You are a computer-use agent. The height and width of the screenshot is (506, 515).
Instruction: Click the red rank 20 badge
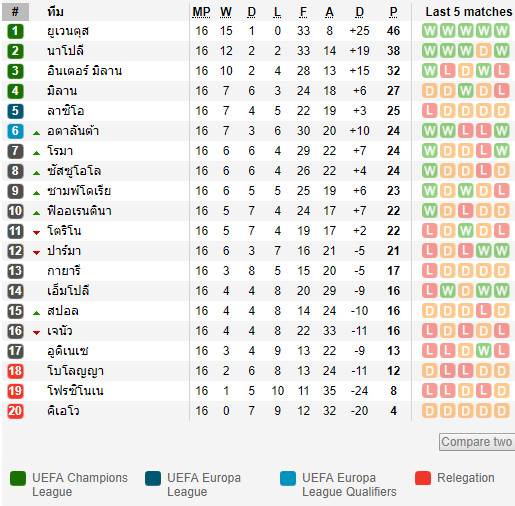pyautogui.click(x=15, y=411)
